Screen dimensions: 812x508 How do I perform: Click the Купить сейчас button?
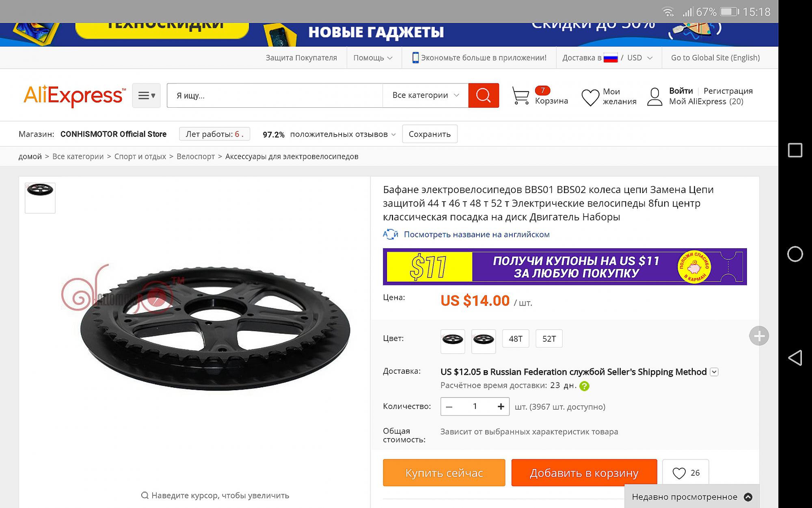[444, 473]
